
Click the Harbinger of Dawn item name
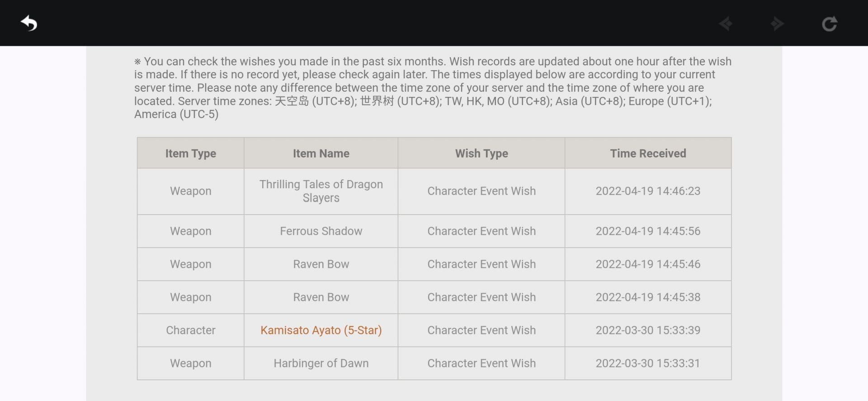coord(321,363)
